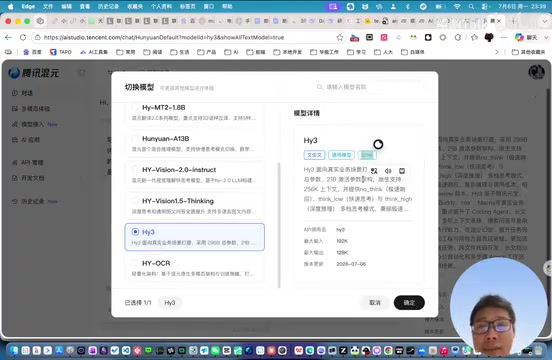Image resolution: width=552 pixels, height=360 pixels.
Task: Open the Copilot 聊天 button
Action: [526, 37]
